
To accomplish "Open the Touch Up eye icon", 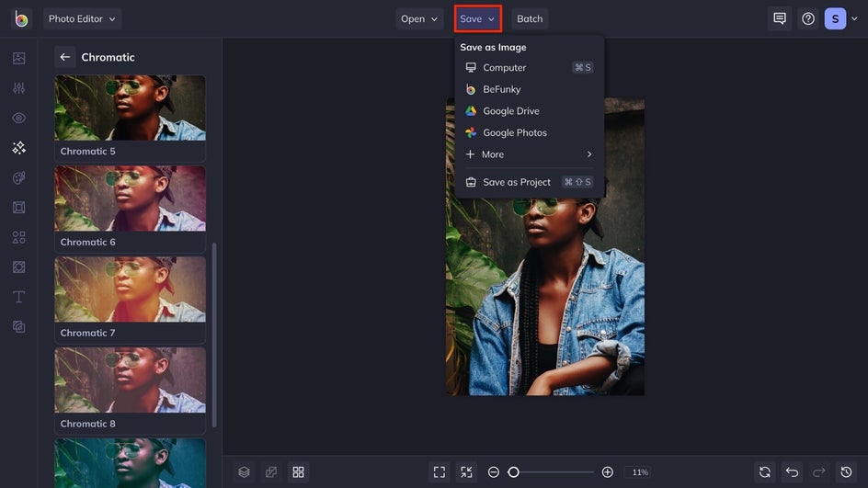I will (x=18, y=118).
